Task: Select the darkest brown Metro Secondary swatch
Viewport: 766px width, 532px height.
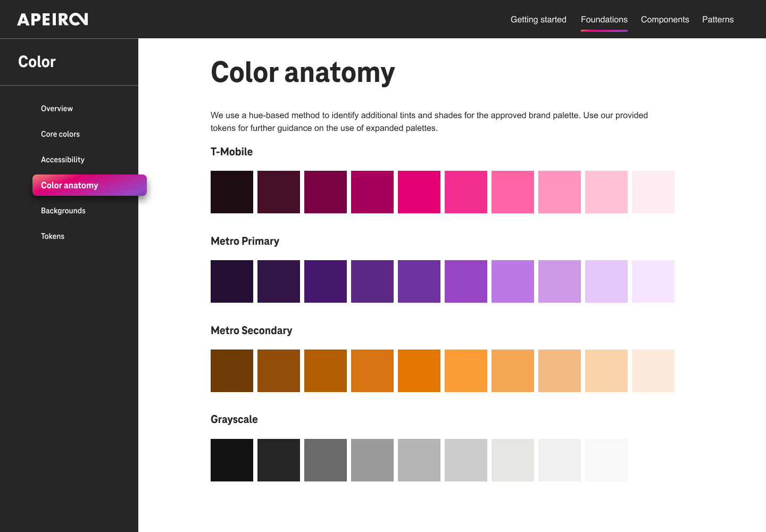Action: click(x=232, y=371)
